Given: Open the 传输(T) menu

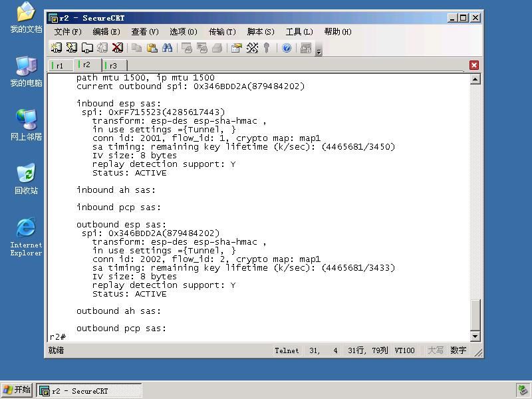Looking at the screenshot, I should [222, 32].
